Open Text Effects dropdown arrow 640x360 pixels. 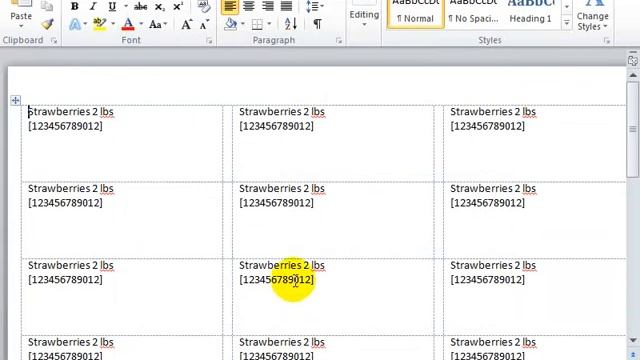click(85, 24)
